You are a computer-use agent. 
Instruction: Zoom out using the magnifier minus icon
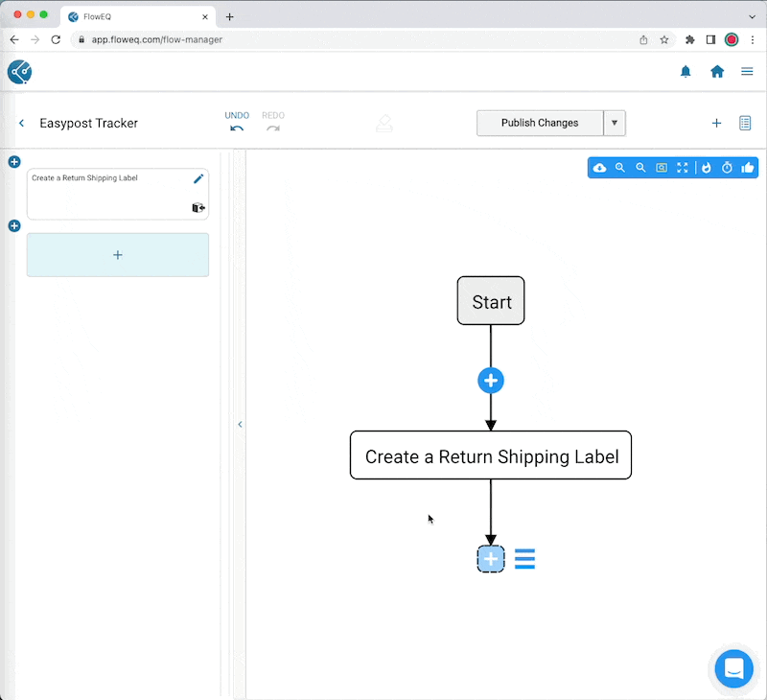(x=641, y=167)
